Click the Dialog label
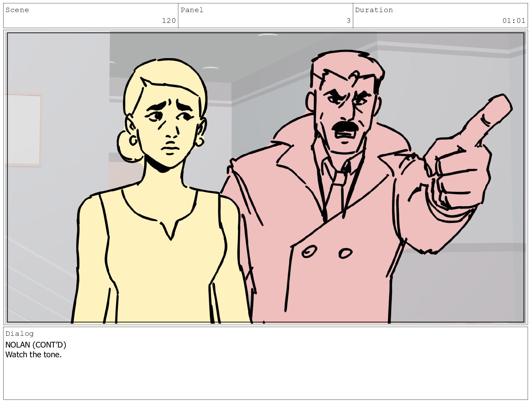Image resolution: width=532 pixels, height=411 pixels. 19,333
